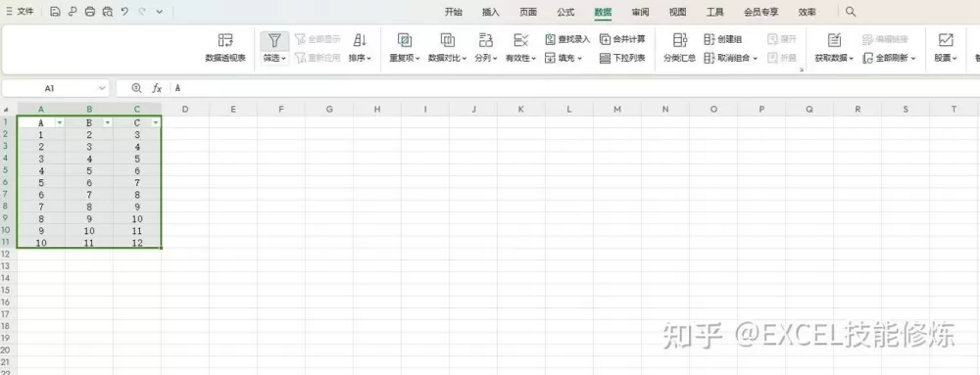Image resolution: width=980 pixels, height=375 pixels.
Task: Open the 文件 menu
Action: [x=20, y=11]
